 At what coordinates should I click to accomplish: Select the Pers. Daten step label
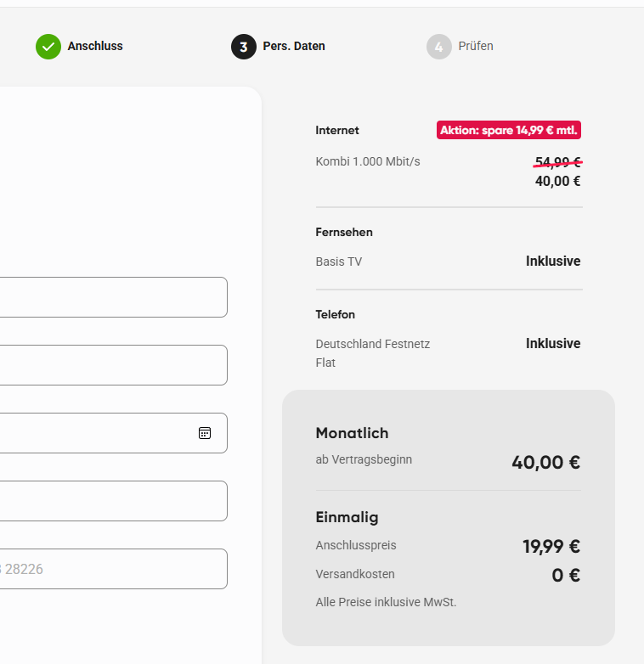tap(294, 47)
